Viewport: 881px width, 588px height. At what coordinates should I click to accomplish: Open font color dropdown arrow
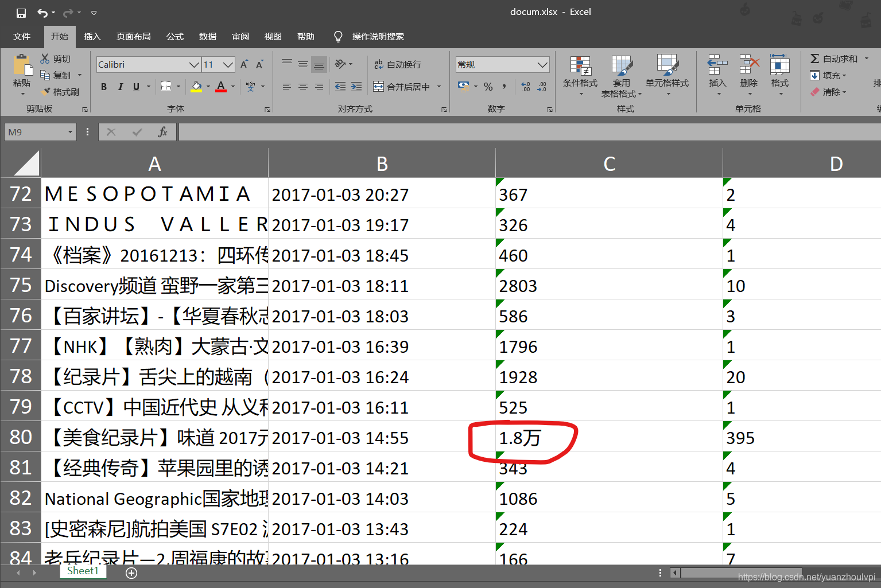[233, 87]
